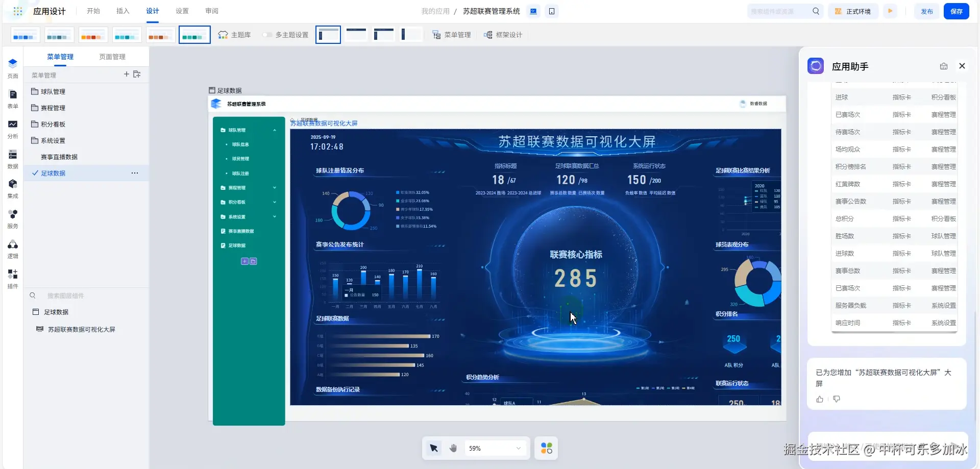The image size is (980, 469).
Task: Click the 保存 button
Action: (957, 11)
